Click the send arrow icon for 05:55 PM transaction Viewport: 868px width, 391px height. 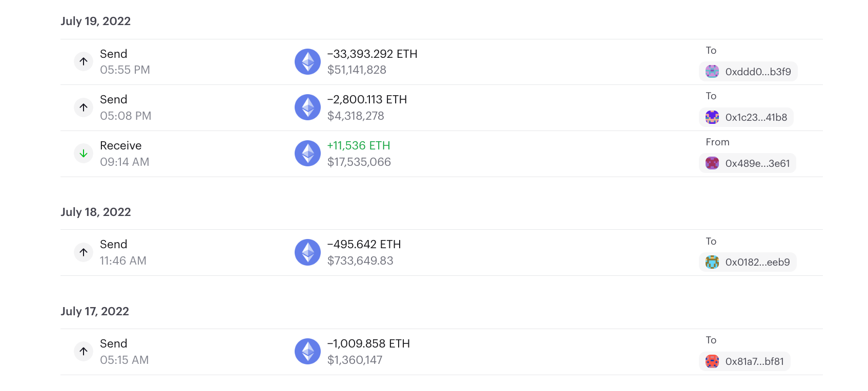84,61
